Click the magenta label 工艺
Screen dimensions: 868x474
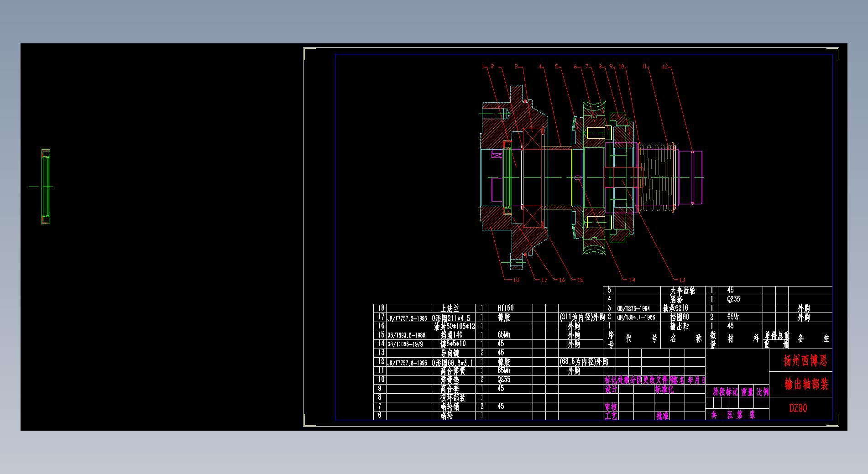(611, 416)
